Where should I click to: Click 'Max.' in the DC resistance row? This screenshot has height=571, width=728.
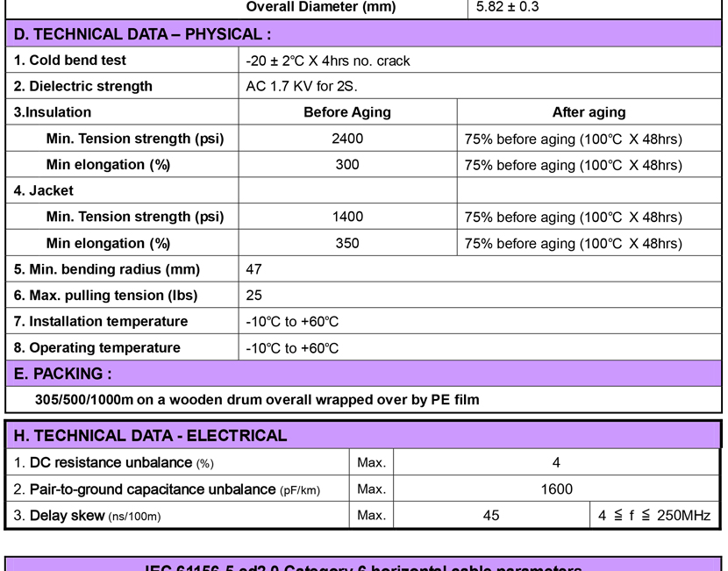[371, 462]
